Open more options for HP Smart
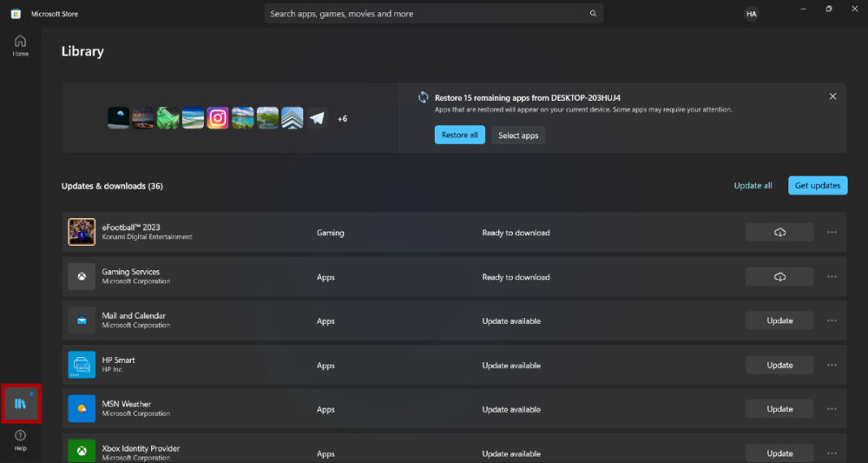The image size is (868, 463). point(832,365)
